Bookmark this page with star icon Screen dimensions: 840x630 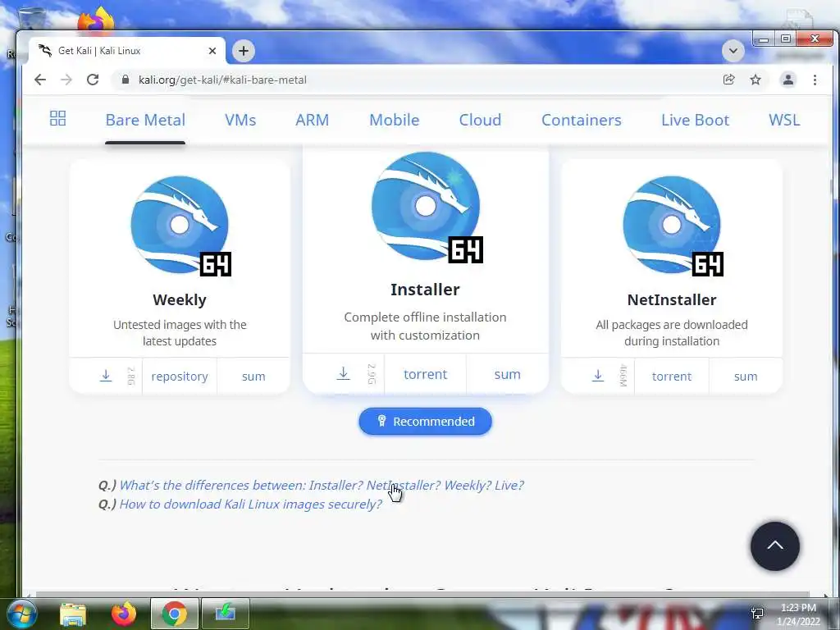coord(756,80)
